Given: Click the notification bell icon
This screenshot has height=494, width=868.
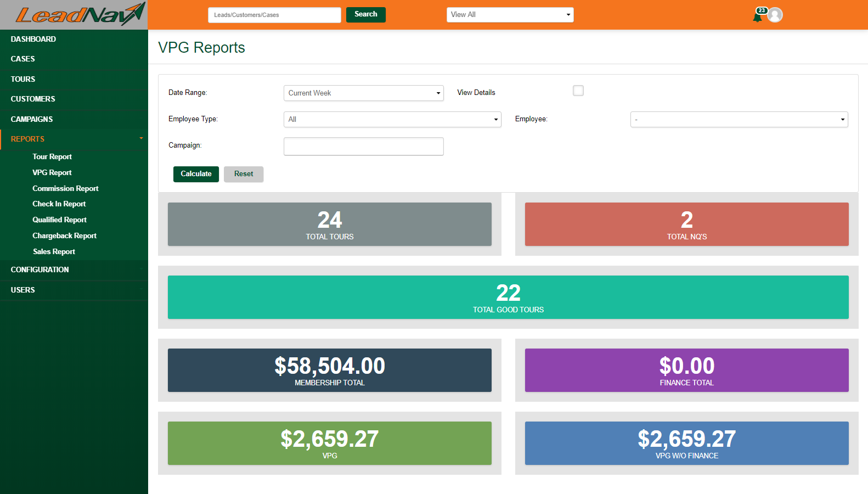Looking at the screenshot, I should click(x=758, y=16).
